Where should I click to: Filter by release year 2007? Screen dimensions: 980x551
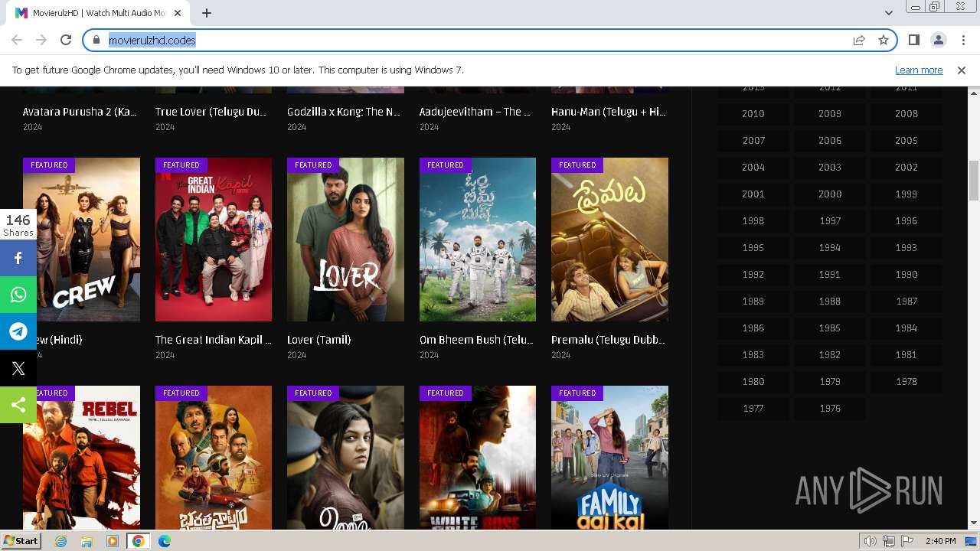coord(753,140)
